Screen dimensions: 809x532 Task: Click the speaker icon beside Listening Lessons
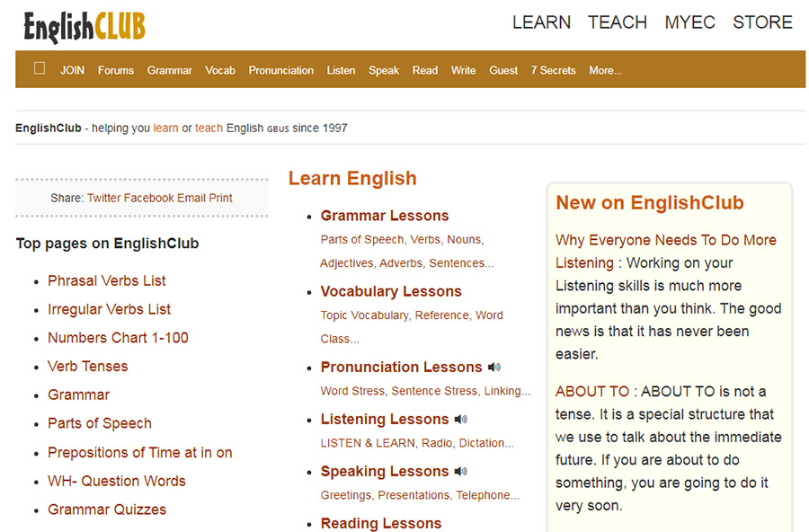[459, 419]
